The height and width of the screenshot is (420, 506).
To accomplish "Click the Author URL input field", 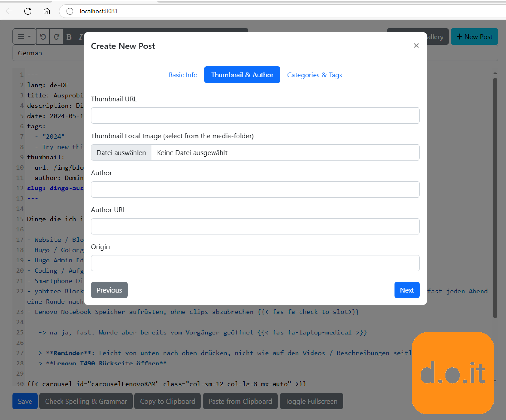I will 255,226.
